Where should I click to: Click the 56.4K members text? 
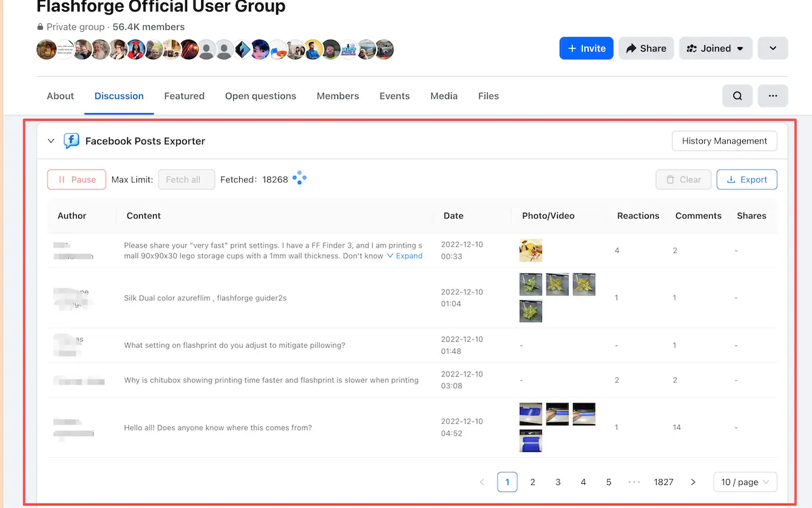coord(148,27)
